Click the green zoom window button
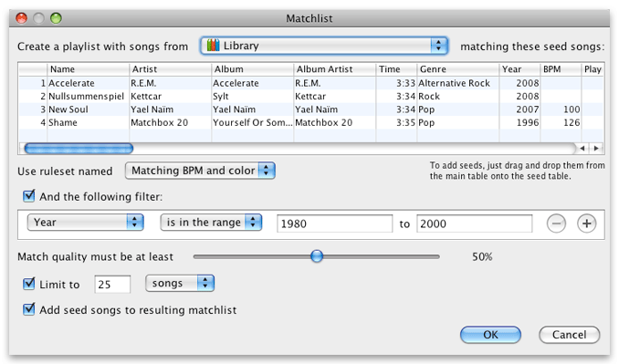Screen dimensions: 619x364 click(x=56, y=18)
